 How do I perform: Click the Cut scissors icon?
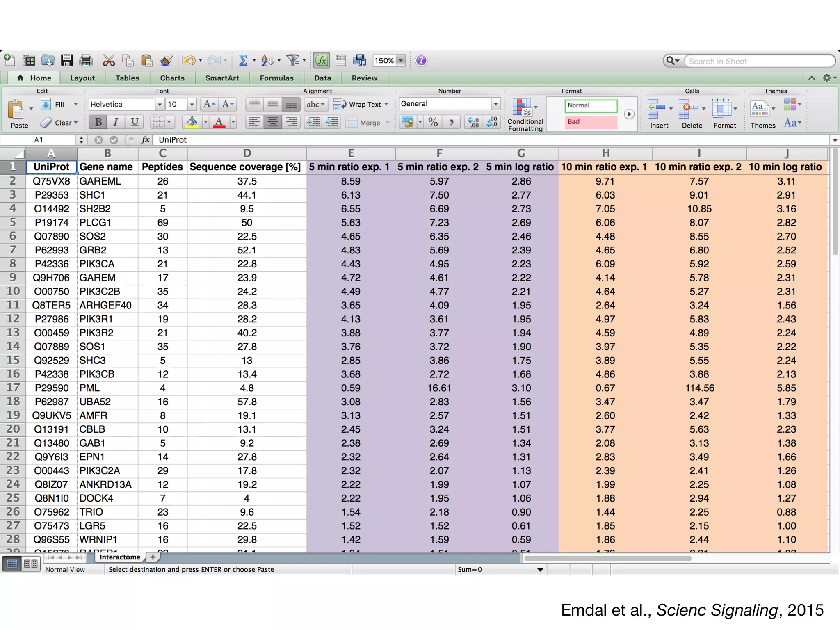[x=109, y=61]
